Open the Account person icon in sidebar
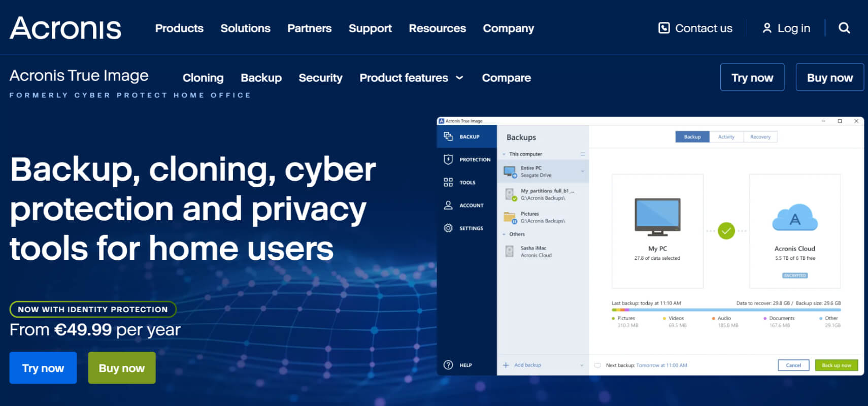This screenshot has width=868, height=406. 448,205
